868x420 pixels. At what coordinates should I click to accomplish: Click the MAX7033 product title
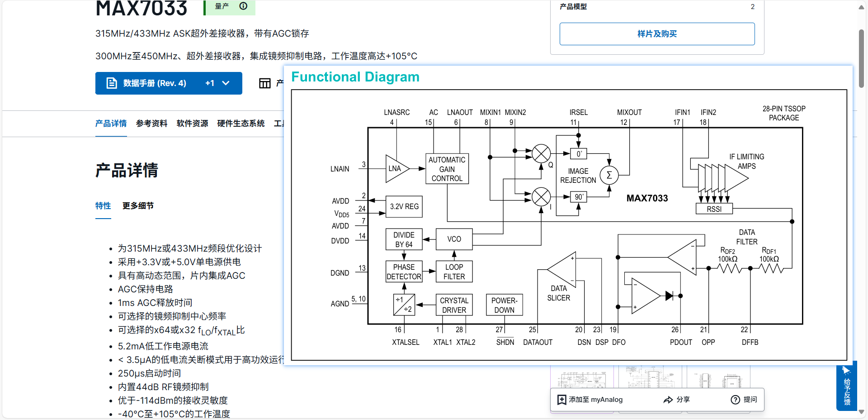tap(142, 8)
